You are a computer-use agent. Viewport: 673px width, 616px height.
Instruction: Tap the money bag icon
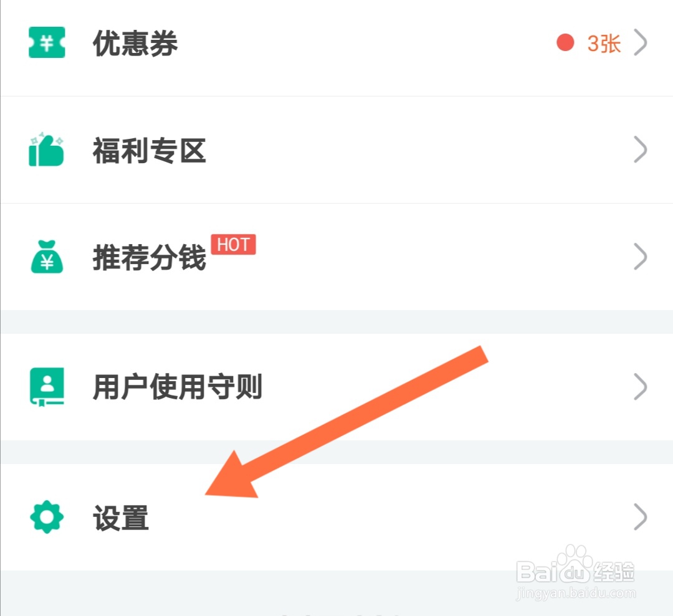[x=47, y=257]
